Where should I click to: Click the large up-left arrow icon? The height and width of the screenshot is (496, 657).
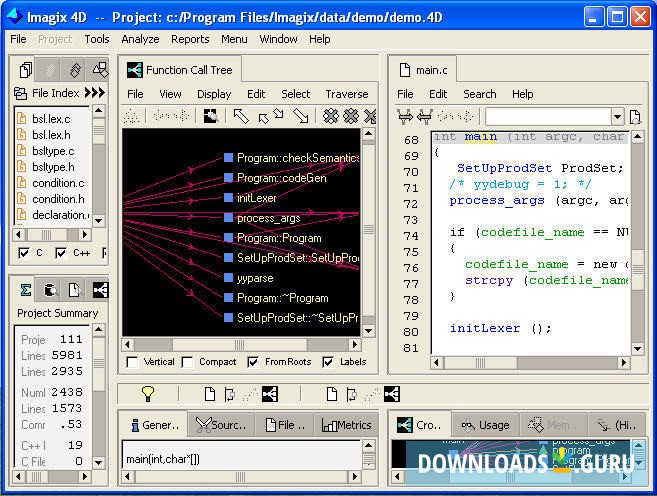[x=241, y=116]
